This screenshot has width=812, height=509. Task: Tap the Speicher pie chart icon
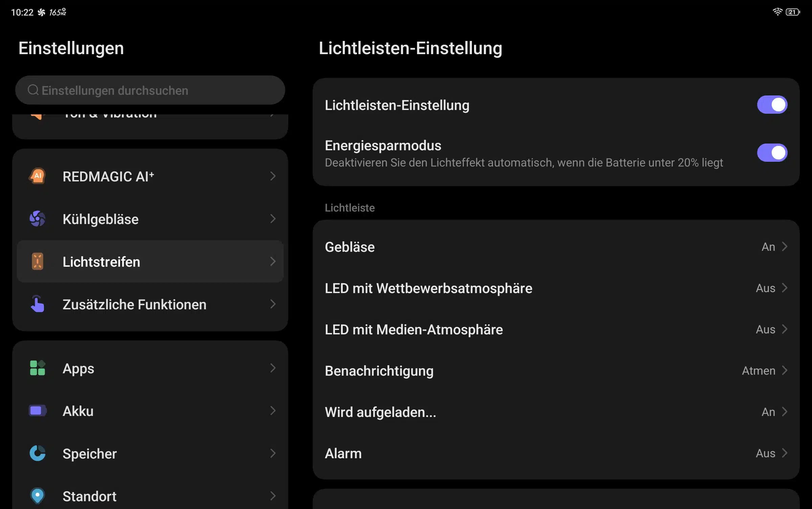coord(38,453)
